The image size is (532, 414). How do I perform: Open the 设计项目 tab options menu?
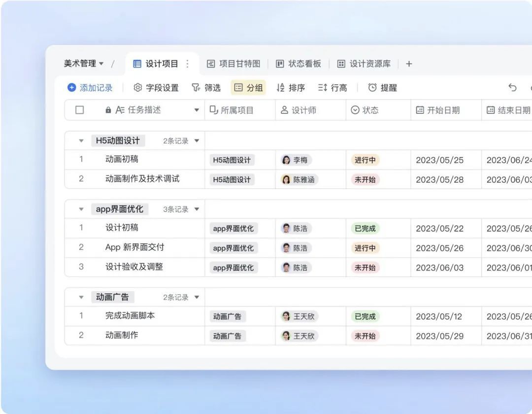(x=187, y=64)
